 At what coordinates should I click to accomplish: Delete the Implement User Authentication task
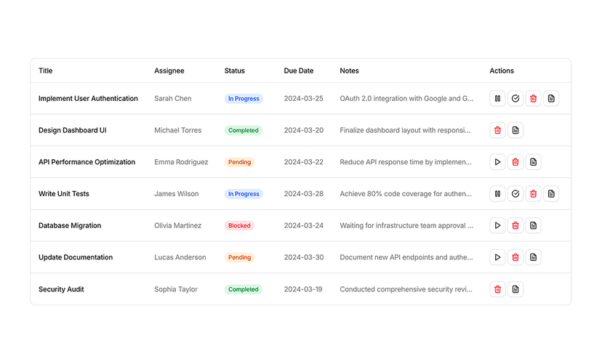click(533, 99)
